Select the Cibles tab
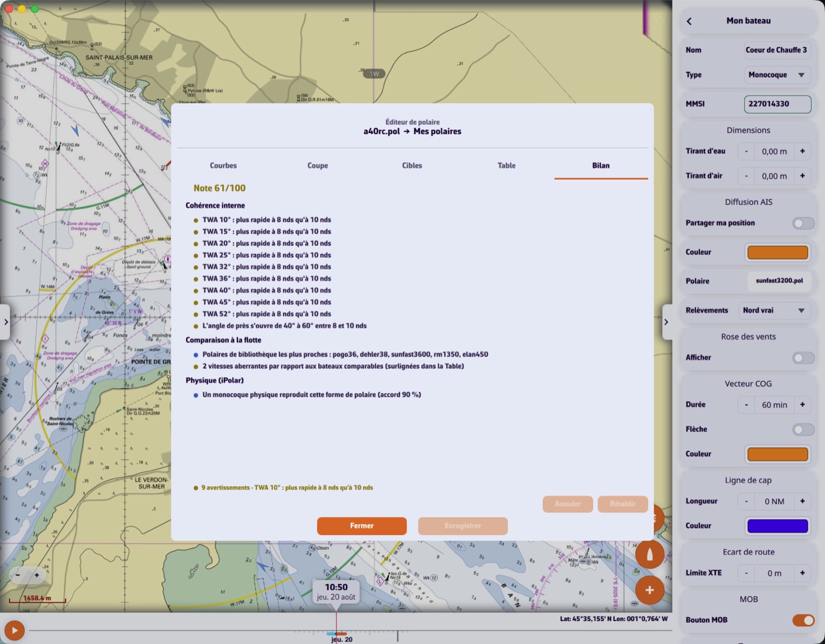Screen dimensions: 825x644 click(412, 166)
